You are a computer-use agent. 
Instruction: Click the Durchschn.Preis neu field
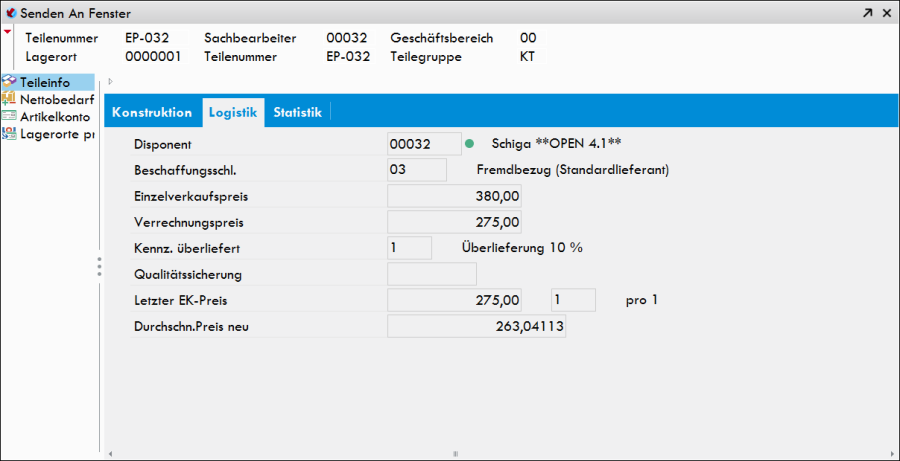click(x=476, y=326)
